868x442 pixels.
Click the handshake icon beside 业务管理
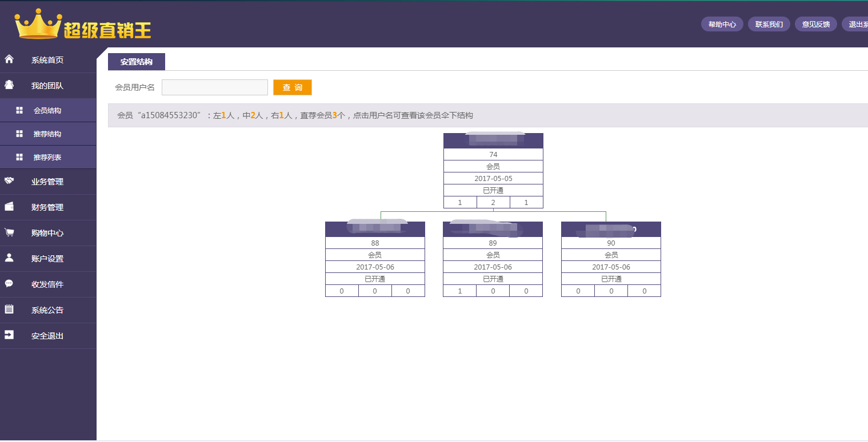tap(9, 181)
